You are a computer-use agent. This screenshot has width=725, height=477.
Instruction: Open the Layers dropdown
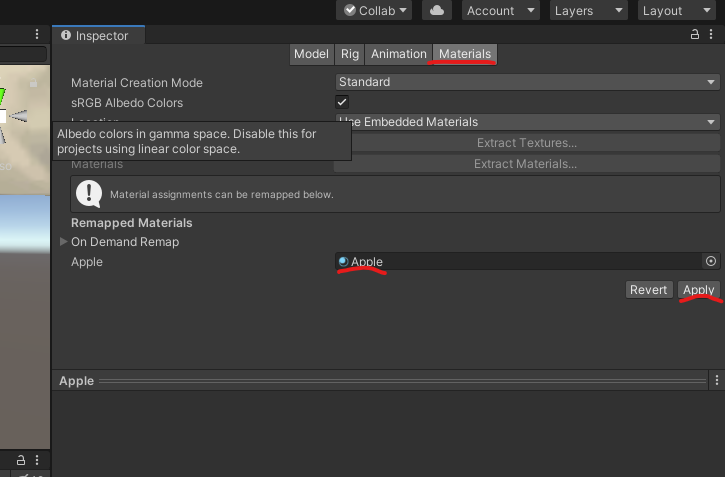pos(588,10)
